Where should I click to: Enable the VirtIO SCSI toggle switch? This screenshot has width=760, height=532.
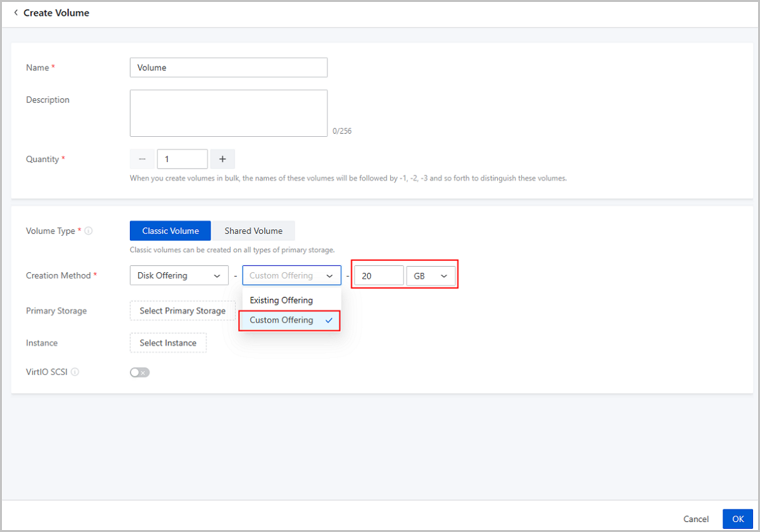(x=139, y=372)
